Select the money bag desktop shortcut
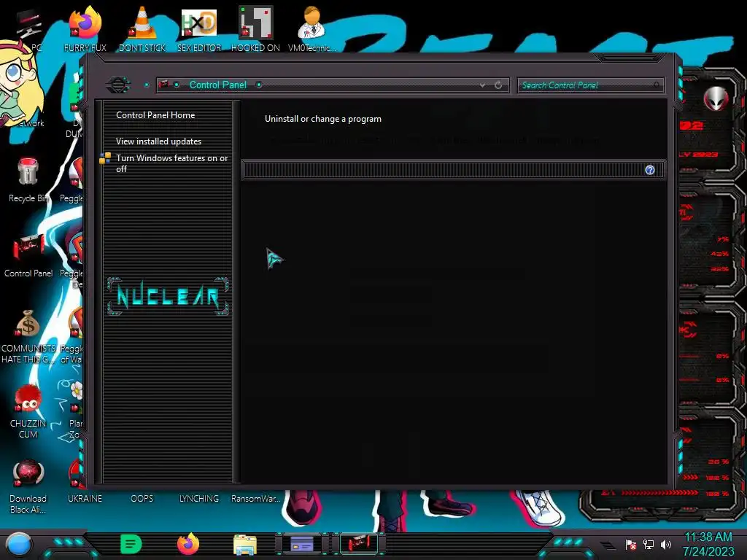The width and height of the screenshot is (747, 560). (28, 336)
